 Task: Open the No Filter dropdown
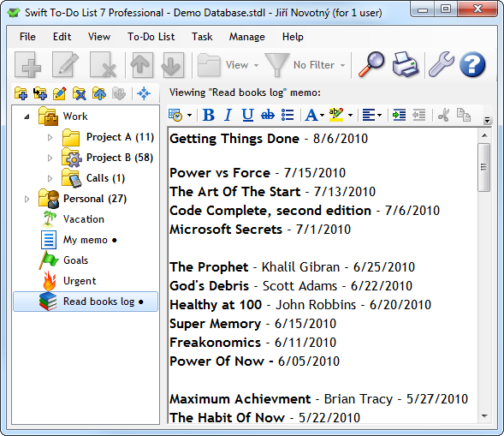point(305,65)
